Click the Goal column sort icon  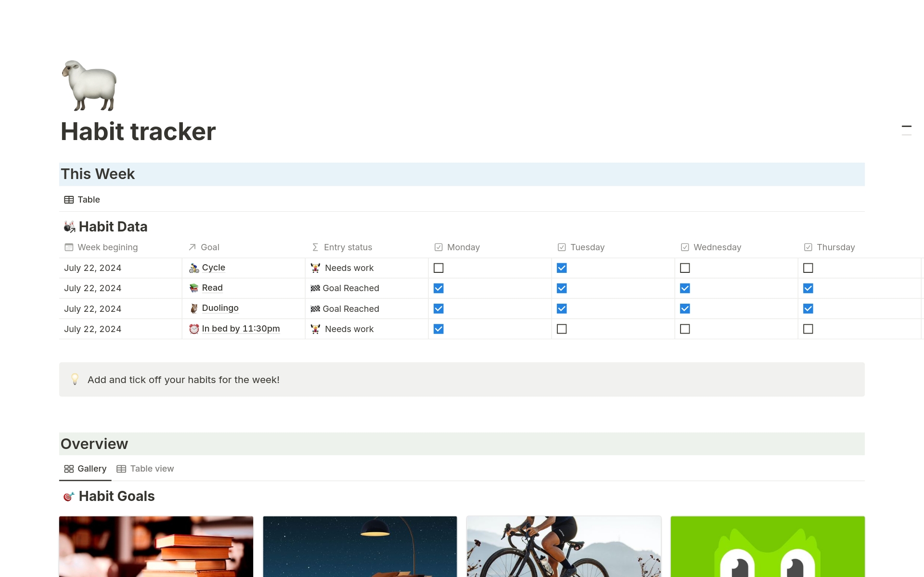192,246
